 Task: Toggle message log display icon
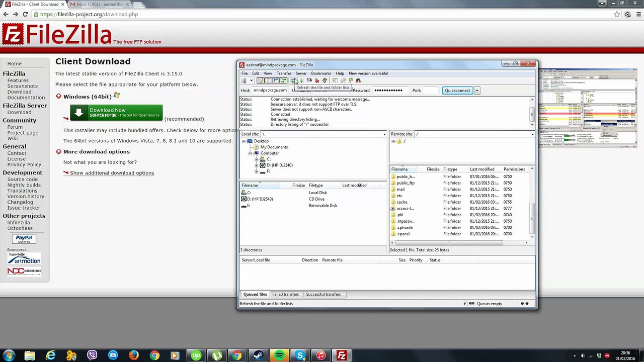pyautogui.click(x=260, y=80)
